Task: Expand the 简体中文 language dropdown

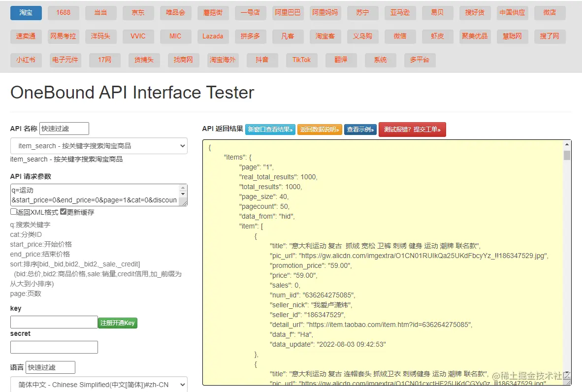Action: pyautogui.click(x=98, y=385)
